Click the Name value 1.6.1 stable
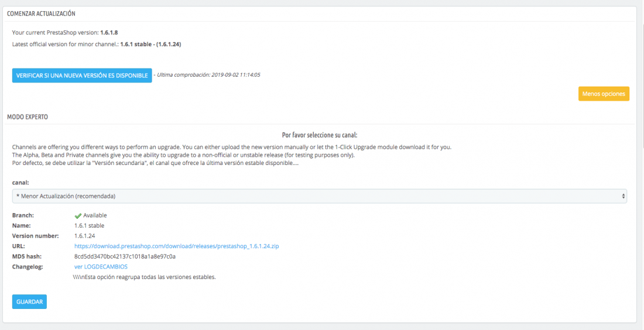The width and height of the screenshot is (644, 330). (x=89, y=226)
